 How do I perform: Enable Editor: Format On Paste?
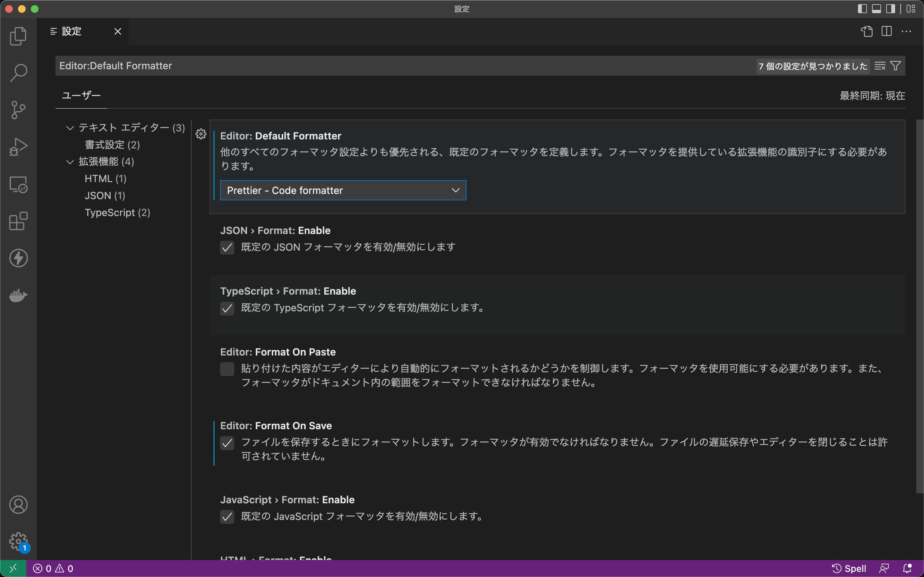point(227,369)
